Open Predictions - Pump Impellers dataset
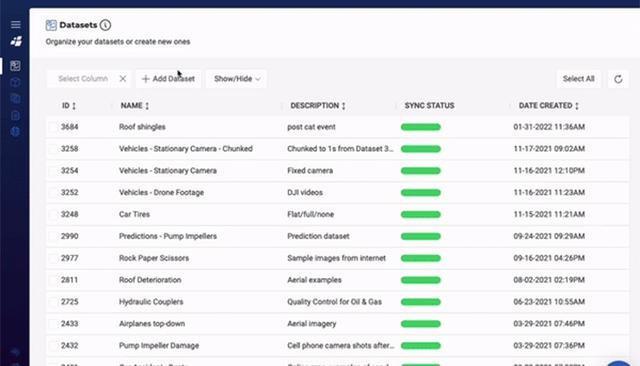Viewport: 640px width, 366px height. pyautogui.click(x=168, y=236)
